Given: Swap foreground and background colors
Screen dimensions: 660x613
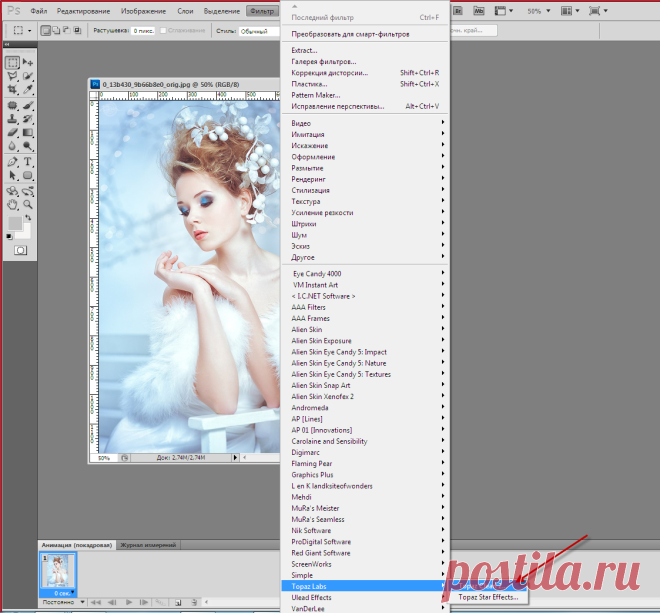Looking at the screenshot, I should (28, 218).
